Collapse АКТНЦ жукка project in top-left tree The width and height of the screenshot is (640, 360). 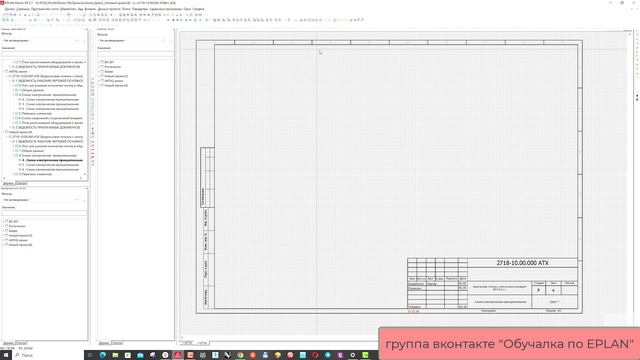[4, 71]
